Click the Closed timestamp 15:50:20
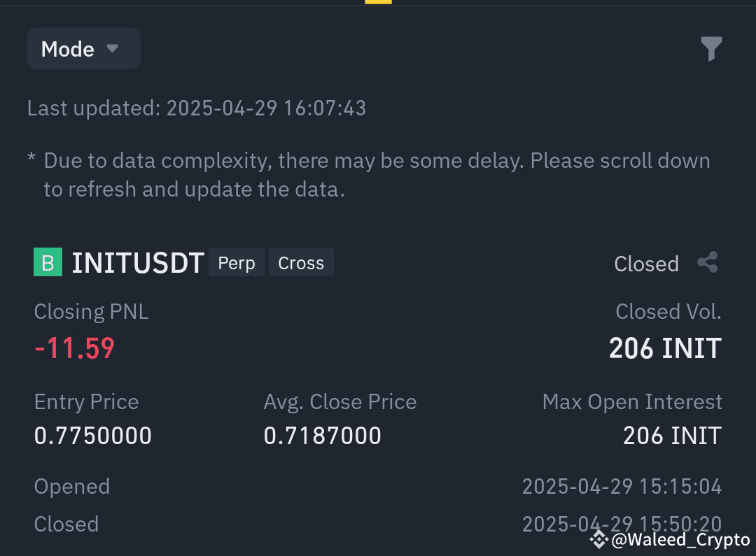The height and width of the screenshot is (556, 756). pyautogui.click(x=622, y=524)
